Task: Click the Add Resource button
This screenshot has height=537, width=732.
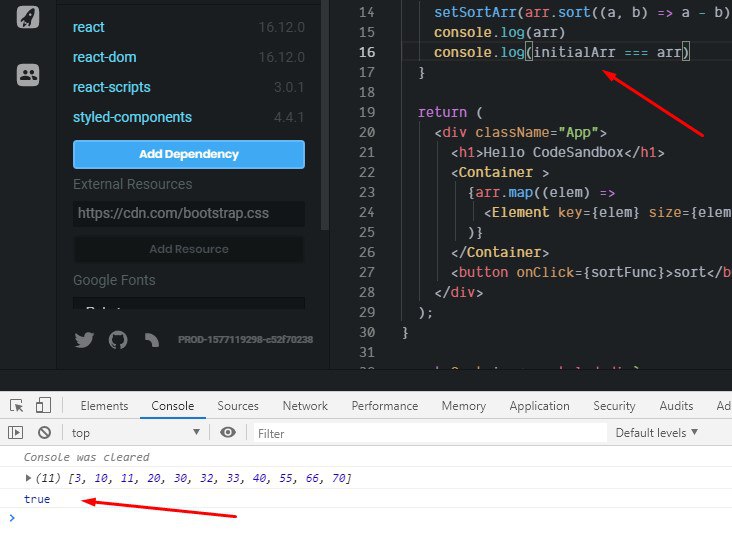Action: pos(189,249)
